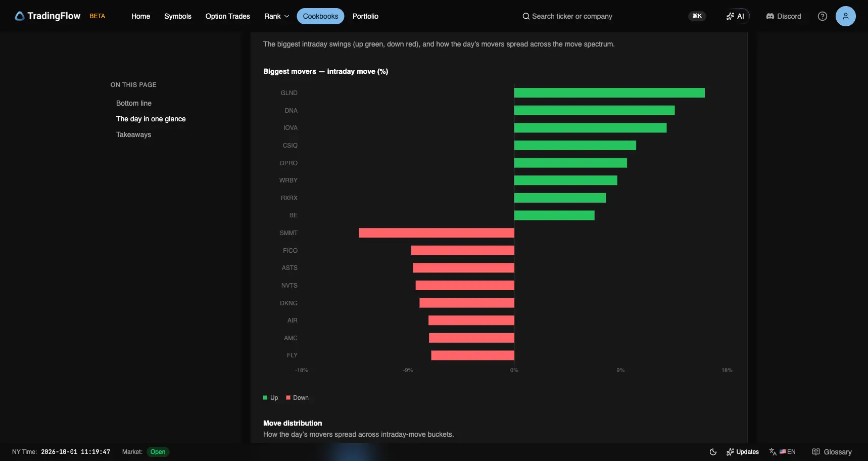
Task: Toggle dark mode moon icon
Action: click(713, 452)
